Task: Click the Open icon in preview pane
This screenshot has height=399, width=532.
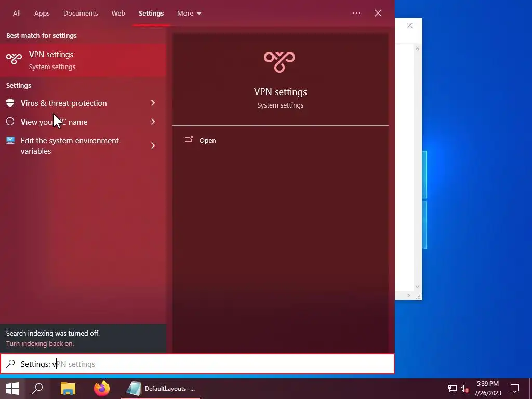Action: [189, 139]
